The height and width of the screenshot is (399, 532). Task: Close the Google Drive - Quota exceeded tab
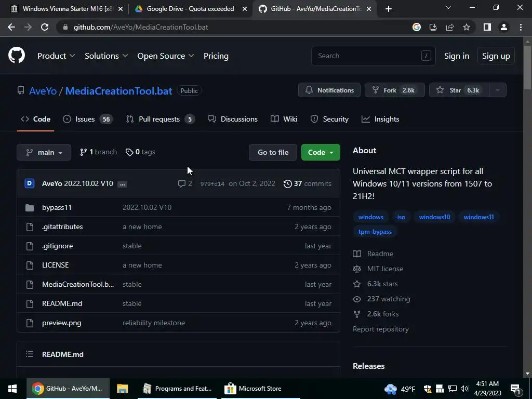245,9
